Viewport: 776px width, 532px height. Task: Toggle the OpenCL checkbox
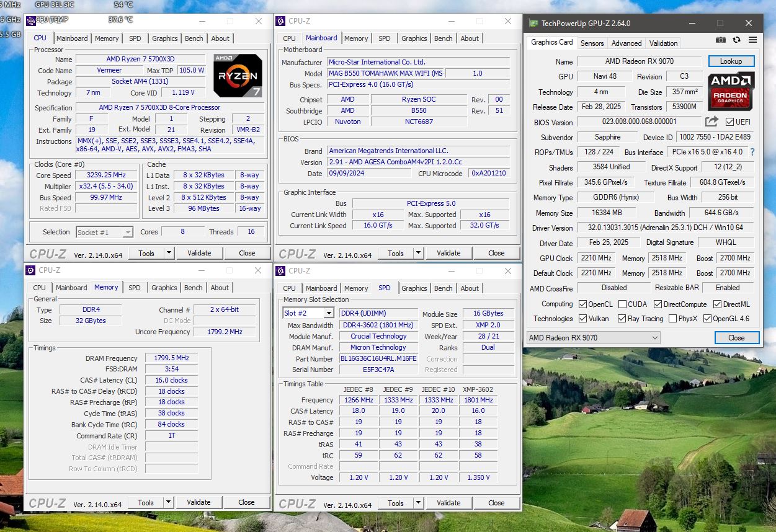[x=582, y=304]
